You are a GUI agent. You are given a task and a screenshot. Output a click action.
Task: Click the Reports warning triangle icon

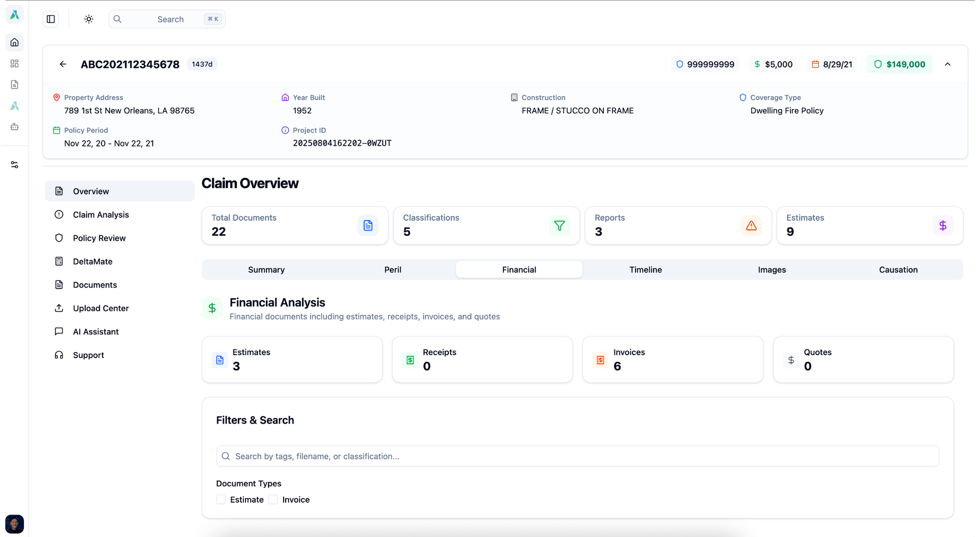click(751, 226)
